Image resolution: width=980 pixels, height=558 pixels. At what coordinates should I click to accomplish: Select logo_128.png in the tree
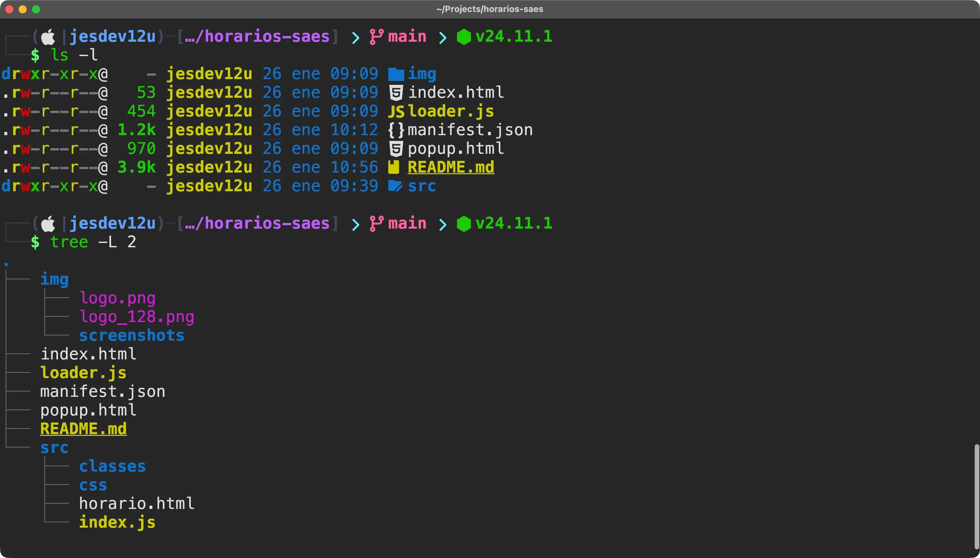point(136,317)
